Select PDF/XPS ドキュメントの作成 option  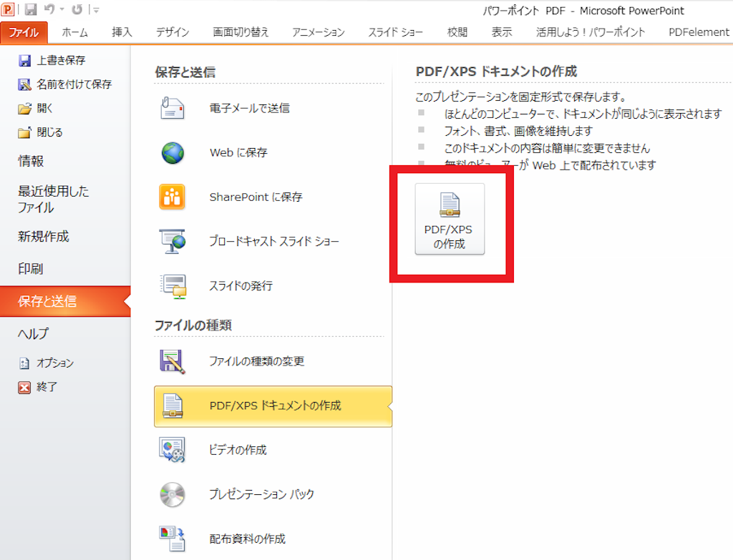[x=273, y=406]
